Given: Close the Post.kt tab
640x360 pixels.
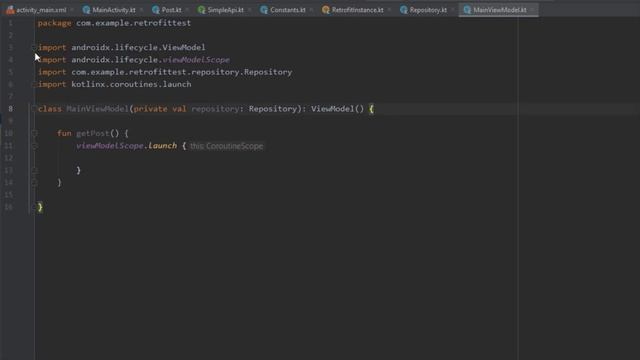Looking at the screenshot, I should [187, 10].
